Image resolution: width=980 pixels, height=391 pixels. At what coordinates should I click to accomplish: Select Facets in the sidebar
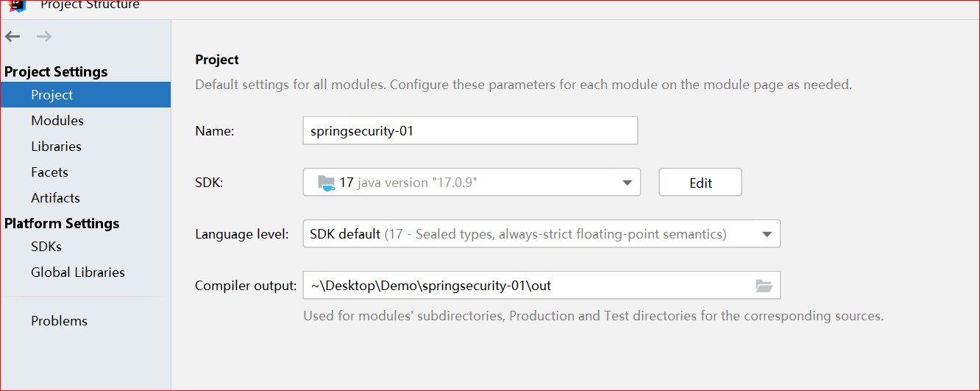[x=49, y=172]
